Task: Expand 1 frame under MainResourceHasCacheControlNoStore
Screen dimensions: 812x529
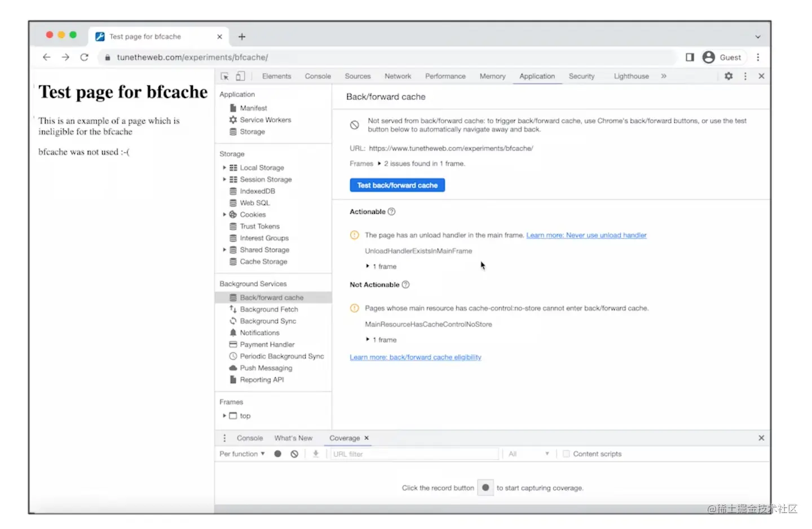Action: tap(368, 340)
